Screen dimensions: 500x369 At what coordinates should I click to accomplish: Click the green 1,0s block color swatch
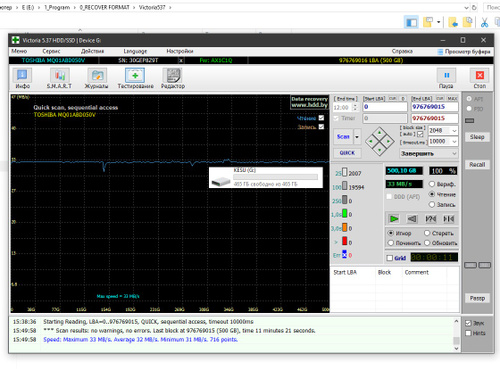(345, 213)
